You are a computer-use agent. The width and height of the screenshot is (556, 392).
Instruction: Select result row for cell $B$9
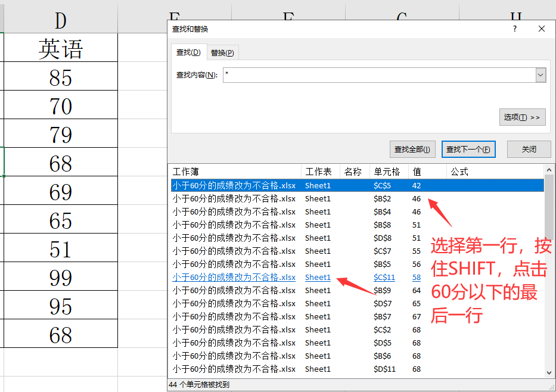[x=357, y=290]
